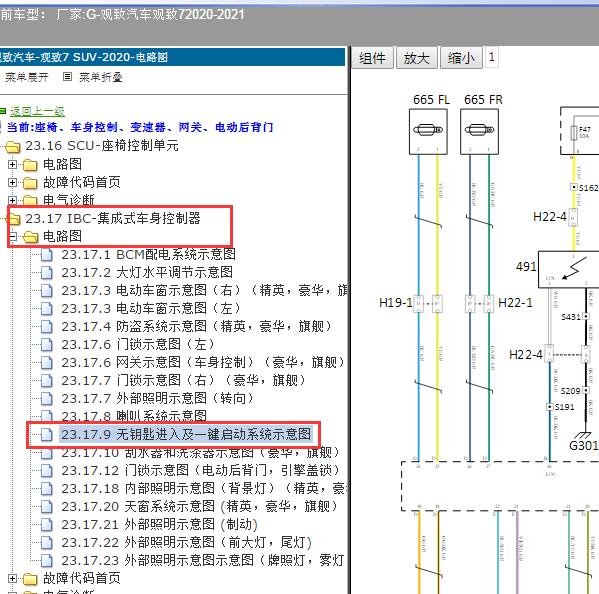Click the 菜单折叠 icon

(x=67, y=77)
